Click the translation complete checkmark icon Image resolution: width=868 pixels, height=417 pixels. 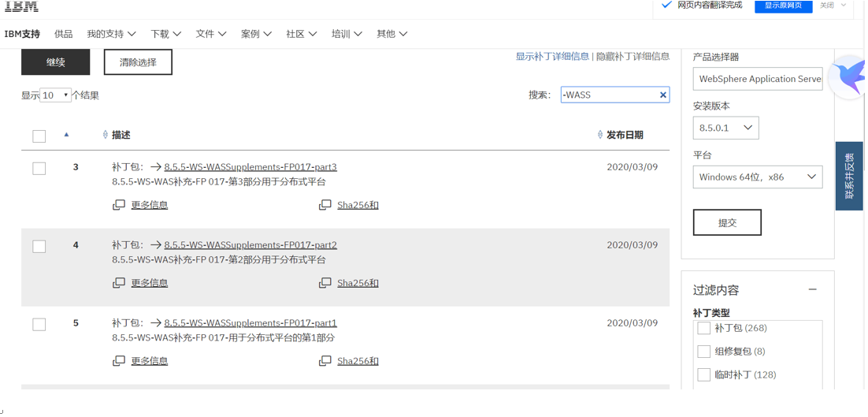click(x=666, y=5)
